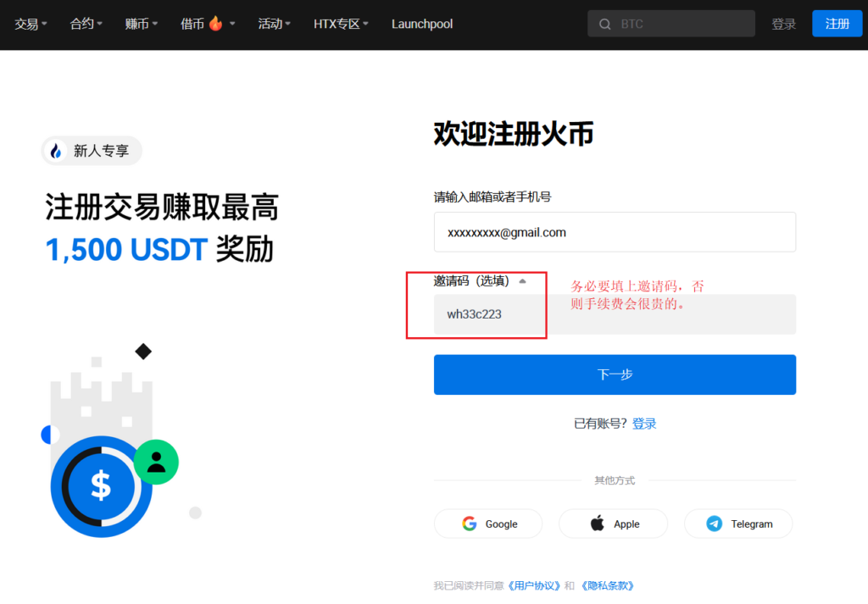Go to Launchpool page
This screenshot has width=868, height=604.
[422, 24]
